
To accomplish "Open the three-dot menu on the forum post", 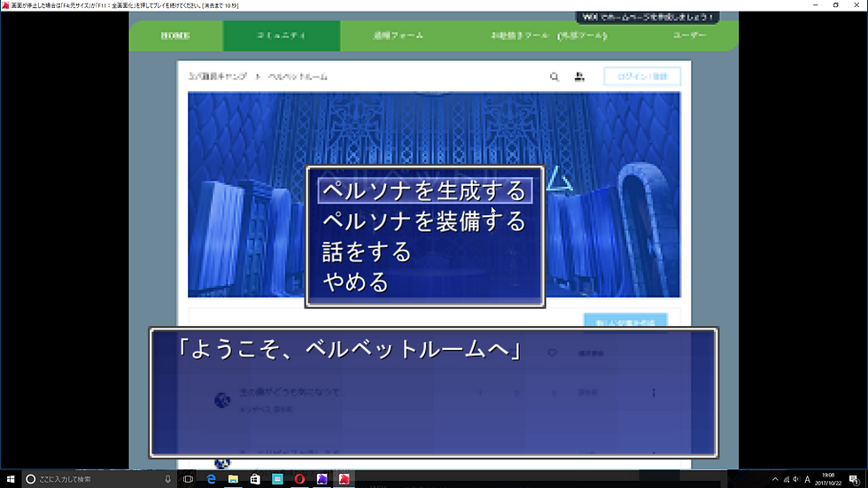I will point(654,393).
